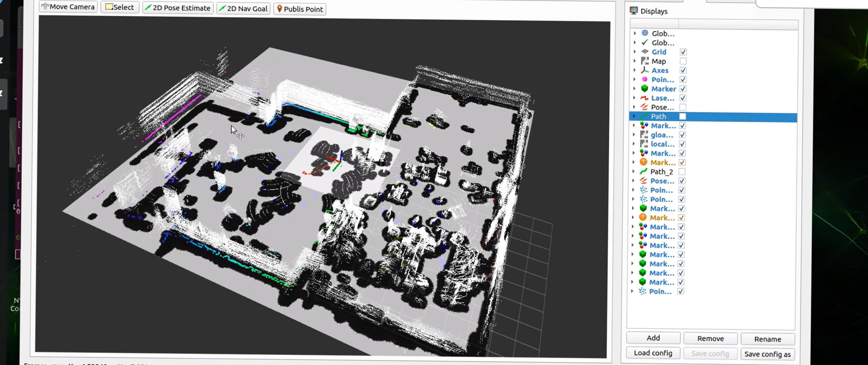Click the Axes display icon
Screen dimensions: 868x365
[x=645, y=70]
